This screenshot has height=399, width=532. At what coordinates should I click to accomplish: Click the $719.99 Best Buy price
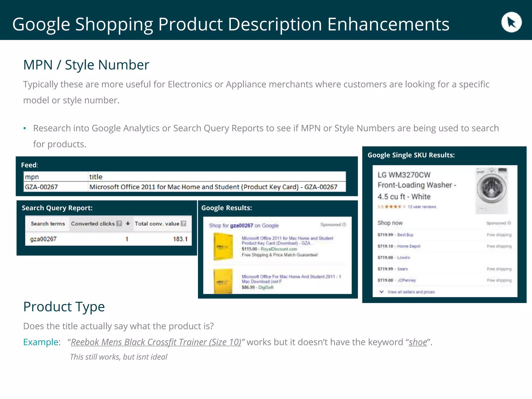coord(385,235)
